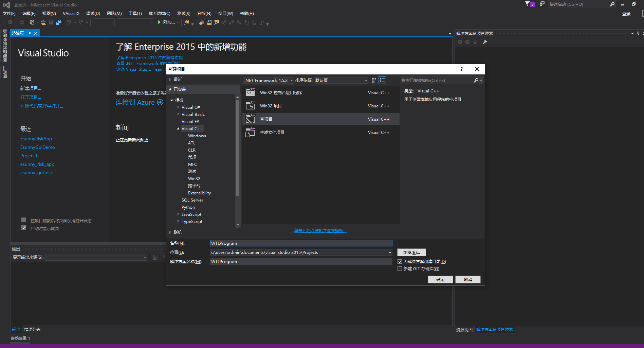The width and height of the screenshot is (644, 348).
Task: Collapse the 已安装 section arrow
Action: point(170,89)
